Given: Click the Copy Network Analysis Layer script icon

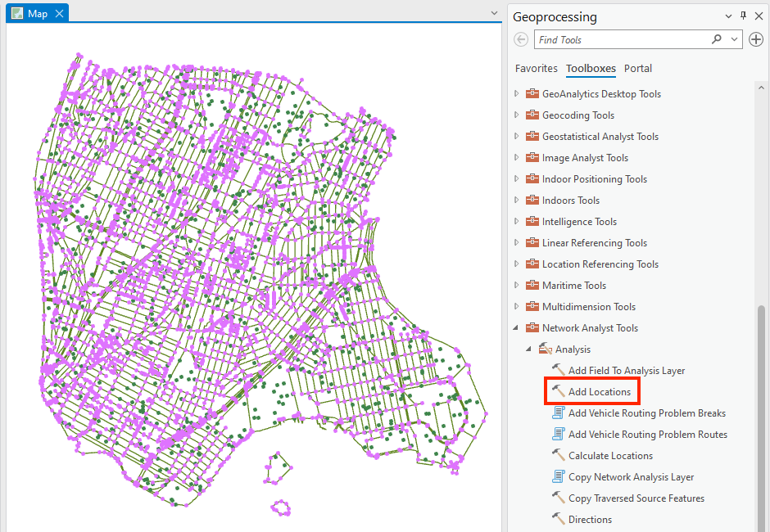Looking at the screenshot, I should click(x=559, y=476).
